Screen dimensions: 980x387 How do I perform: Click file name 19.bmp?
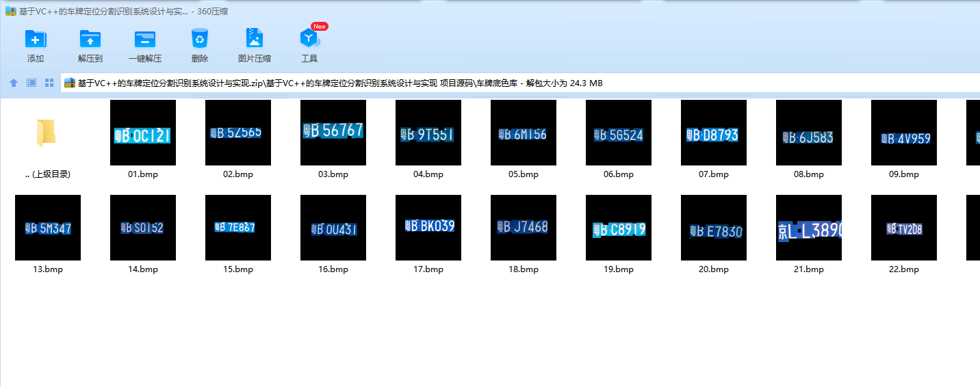(x=619, y=269)
